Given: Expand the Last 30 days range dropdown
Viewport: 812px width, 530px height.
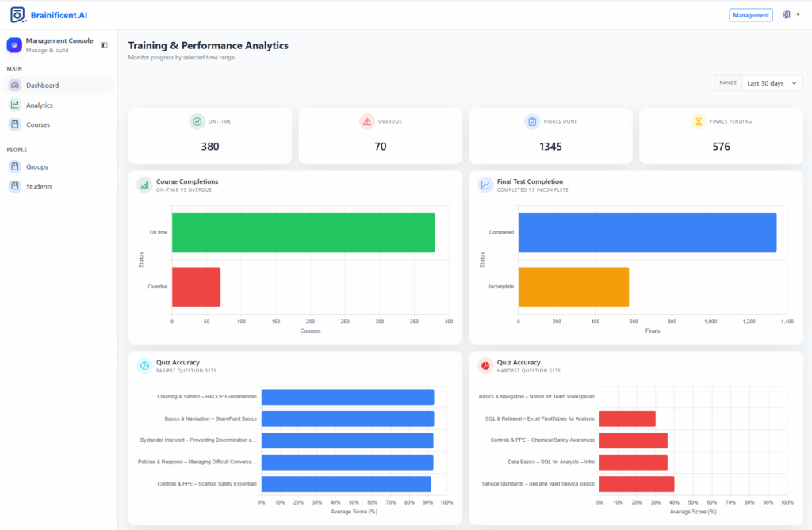Looking at the screenshot, I should tap(772, 83).
